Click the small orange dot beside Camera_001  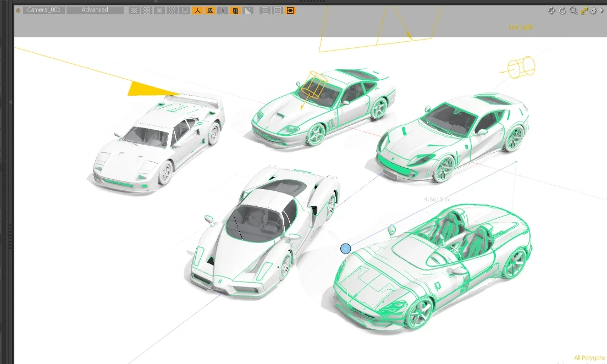point(18,10)
